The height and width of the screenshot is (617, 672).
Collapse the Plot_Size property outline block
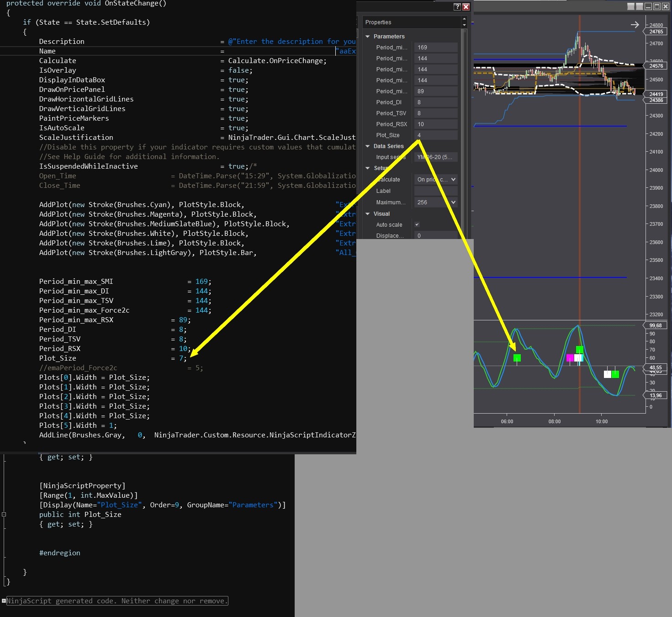coord(4,515)
